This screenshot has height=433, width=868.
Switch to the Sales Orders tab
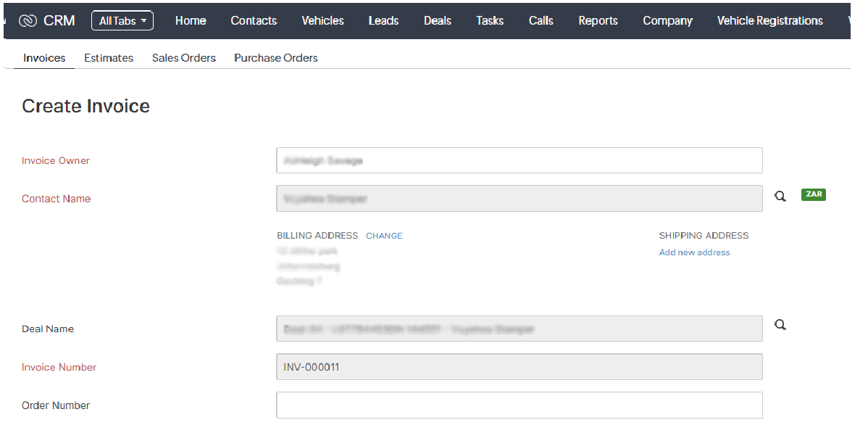click(x=183, y=57)
